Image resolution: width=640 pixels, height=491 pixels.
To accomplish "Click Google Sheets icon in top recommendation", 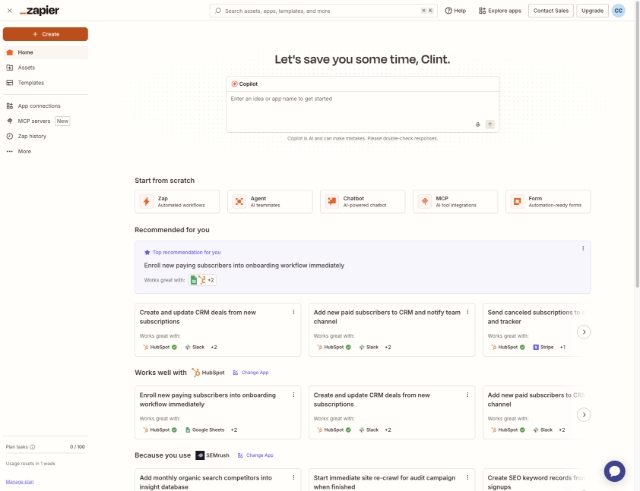I will point(194,280).
